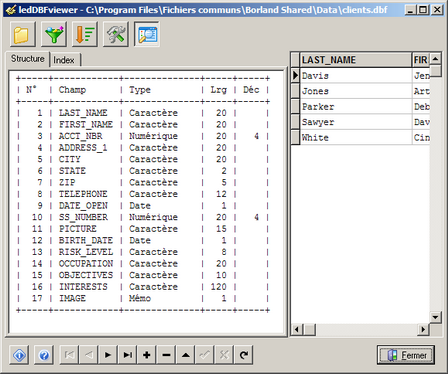Post edit with checkmark button

(x=205, y=355)
